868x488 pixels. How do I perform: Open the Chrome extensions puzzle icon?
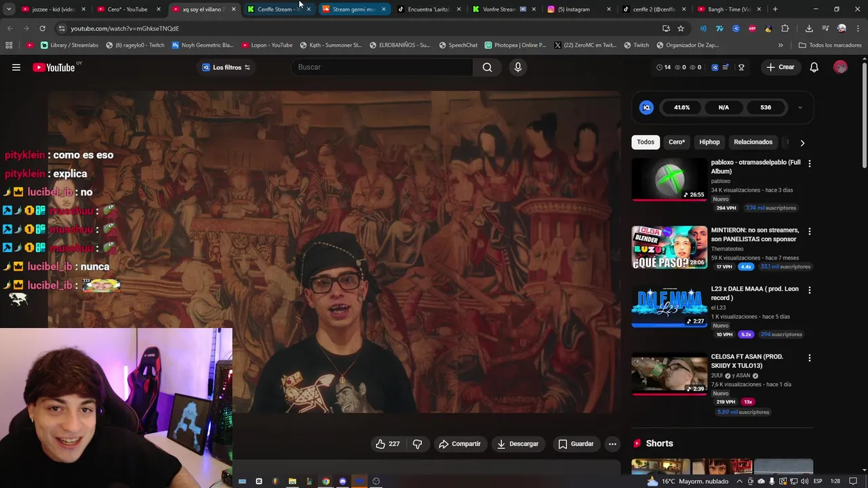(785, 28)
